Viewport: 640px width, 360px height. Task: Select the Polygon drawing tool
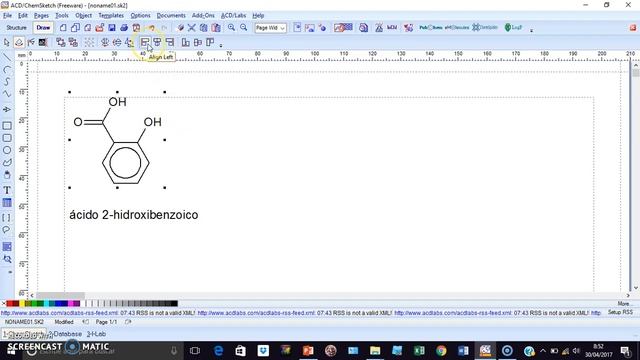7,162
